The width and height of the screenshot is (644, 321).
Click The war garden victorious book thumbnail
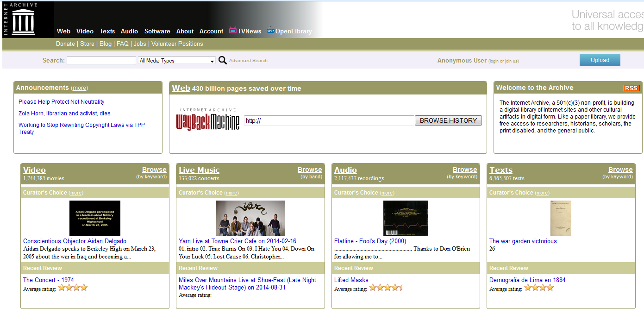pyautogui.click(x=561, y=218)
